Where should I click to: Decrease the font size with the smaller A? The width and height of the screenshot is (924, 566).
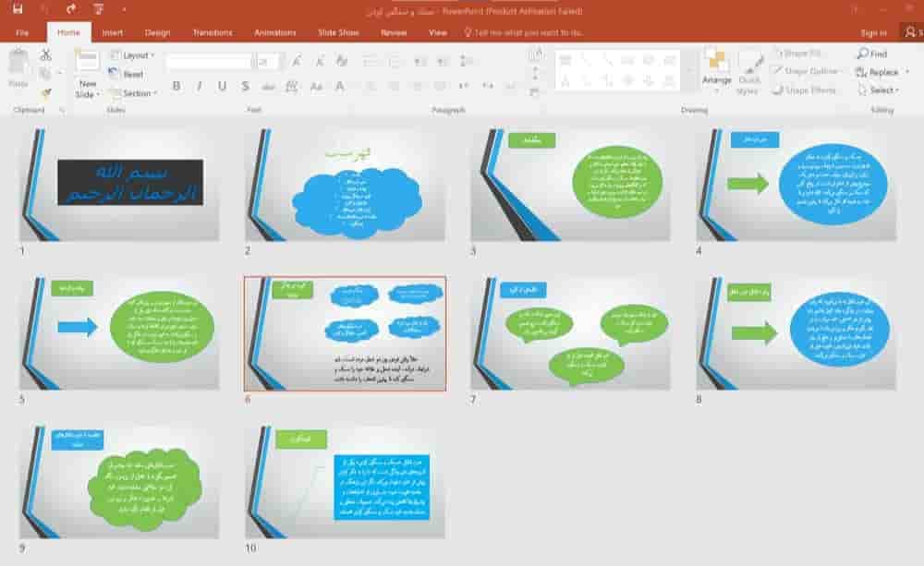(x=320, y=61)
